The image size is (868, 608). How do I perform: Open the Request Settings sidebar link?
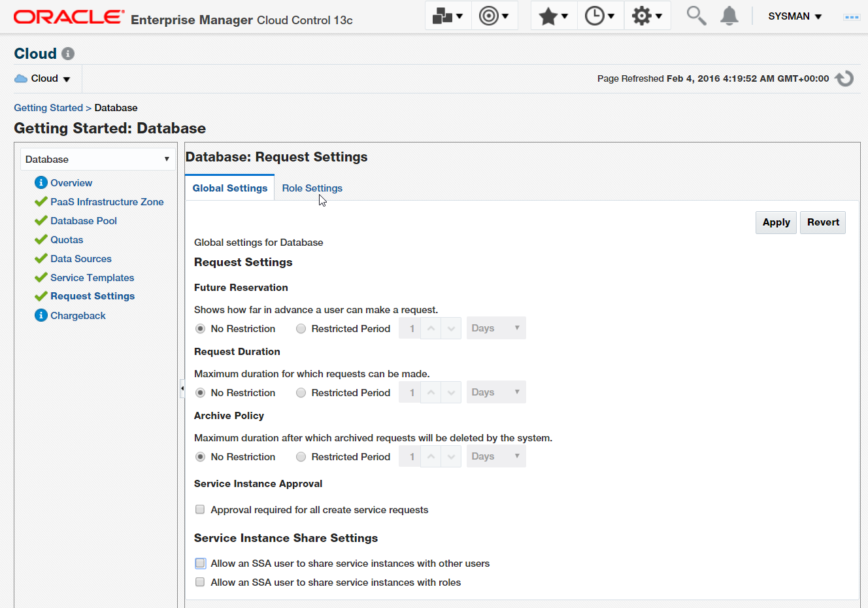(x=93, y=296)
